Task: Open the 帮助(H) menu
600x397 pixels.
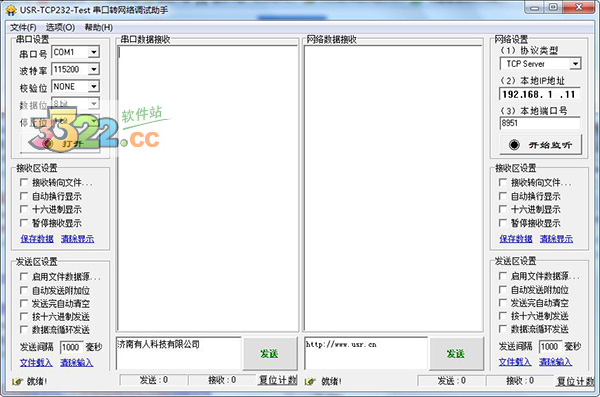Action: (99, 28)
